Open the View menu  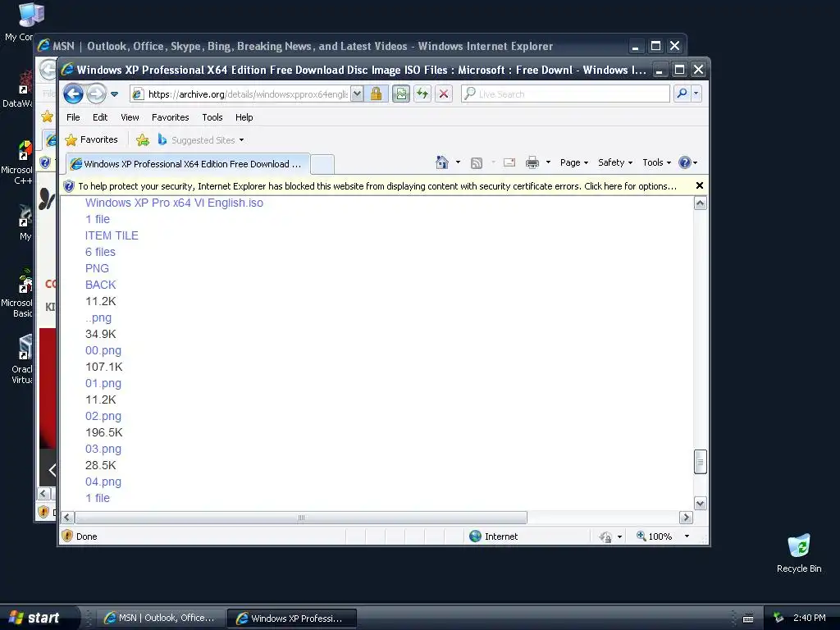130,117
